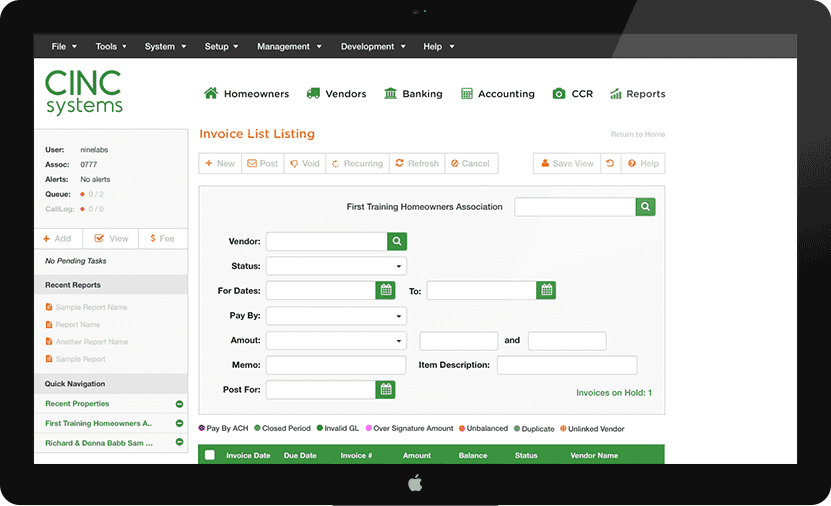Open Banking module
Viewport: 831px width, 506px height.
(412, 94)
